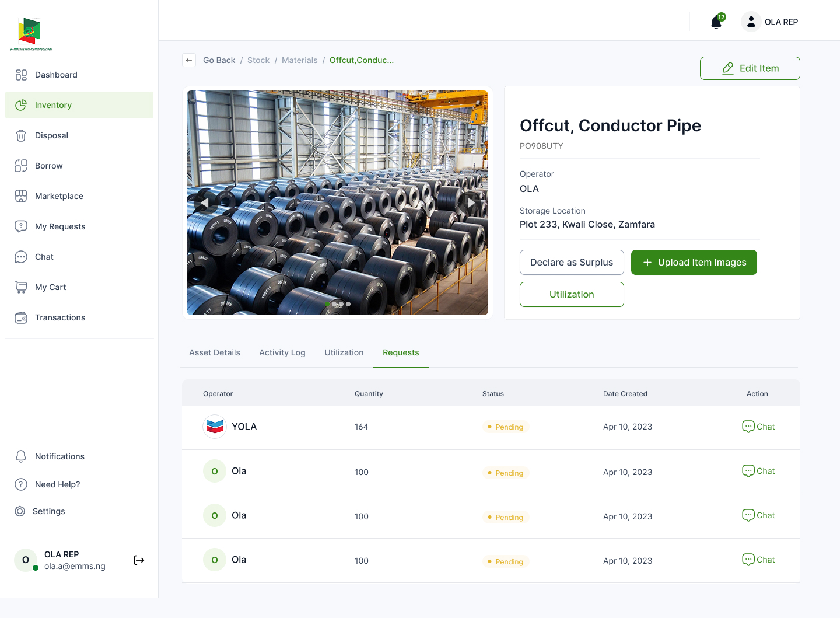Open Settings from the sidebar
Image resolution: width=840 pixels, height=618 pixels.
tap(48, 511)
